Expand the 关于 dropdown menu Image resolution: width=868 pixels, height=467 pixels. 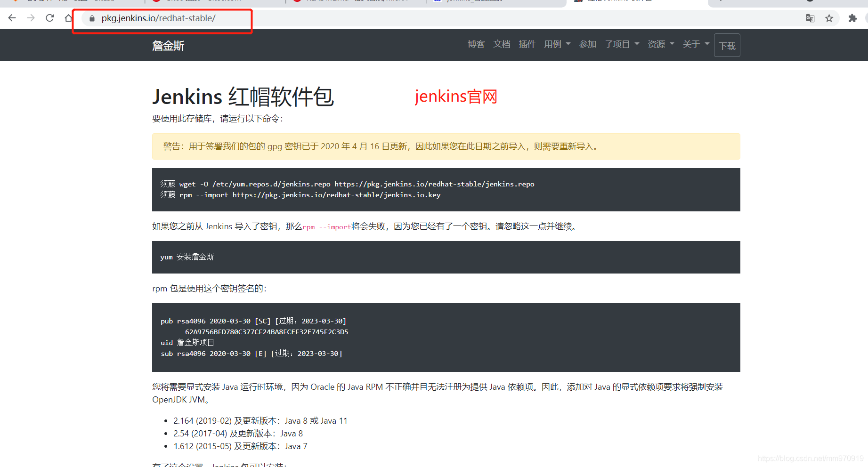coord(696,44)
